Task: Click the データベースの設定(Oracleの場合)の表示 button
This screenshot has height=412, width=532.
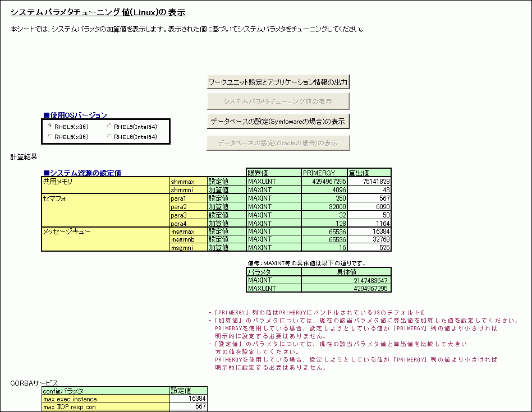Action: 278,143
